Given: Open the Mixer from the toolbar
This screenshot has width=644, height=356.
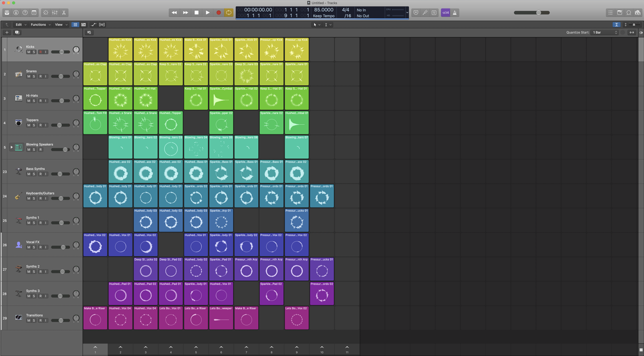Looking at the screenshot, I should (x=55, y=12).
